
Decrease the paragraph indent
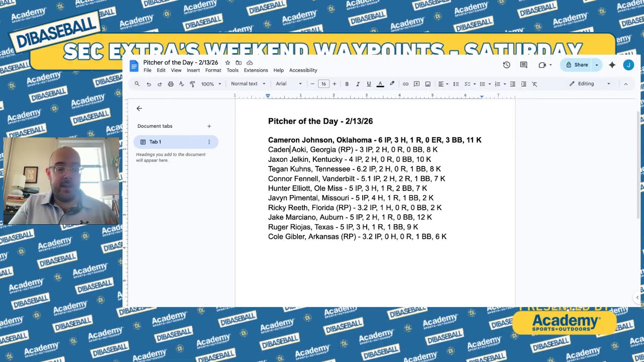click(x=513, y=84)
